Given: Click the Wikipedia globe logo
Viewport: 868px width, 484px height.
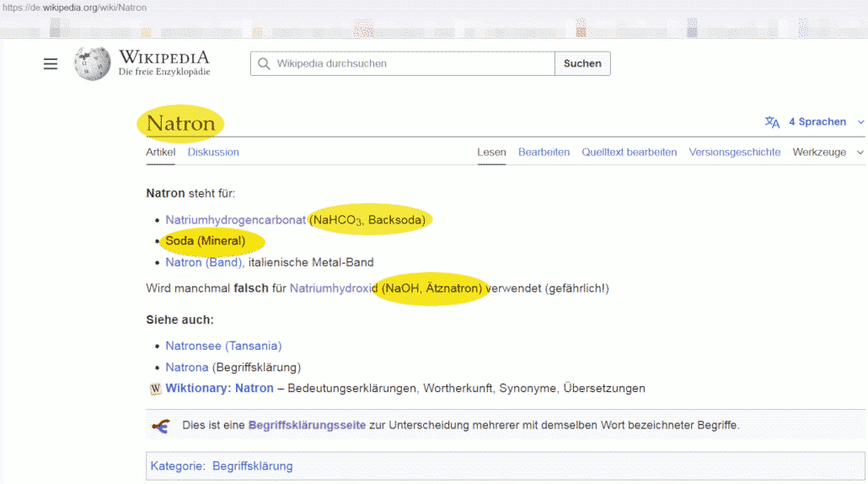Looking at the screenshot, I should click(92, 63).
